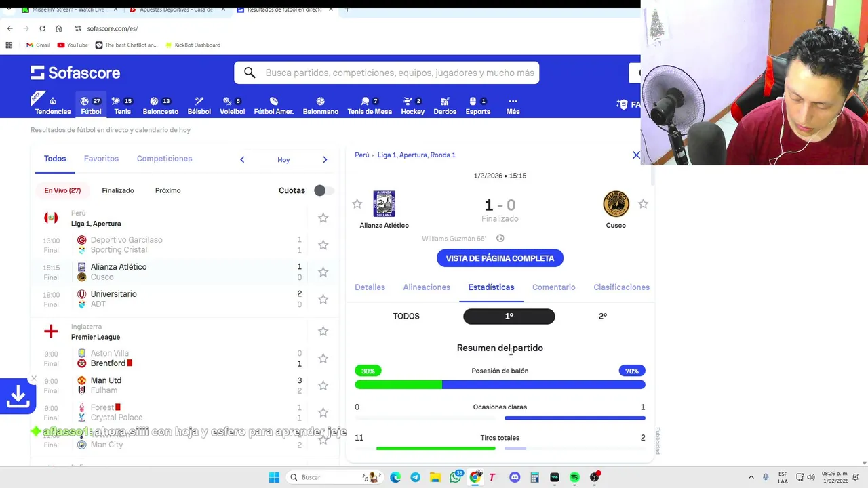Open Telegram from the taskbar
Viewport: 868px width, 488px height.
pyautogui.click(x=415, y=477)
